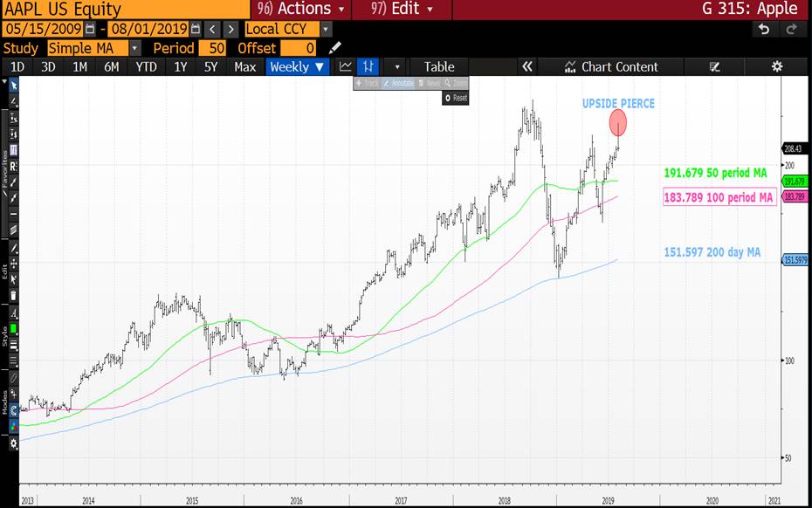The height and width of the screenshot is (508, 812).
Task: Select the parallel channel lines tool
Action: click(x=13, y=230)
